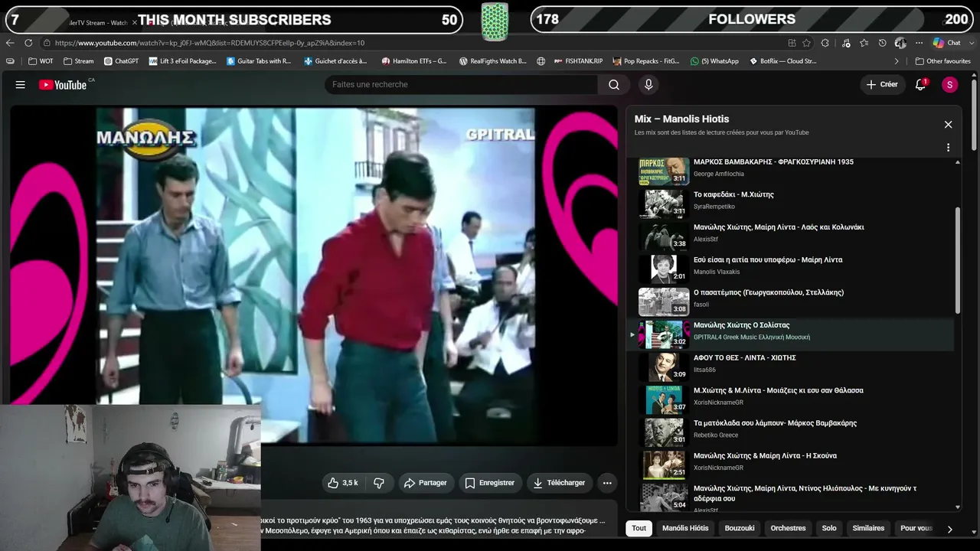Click the playlist panel scrollbar
The height and width of the screenshot is (551, 980).
957,260
